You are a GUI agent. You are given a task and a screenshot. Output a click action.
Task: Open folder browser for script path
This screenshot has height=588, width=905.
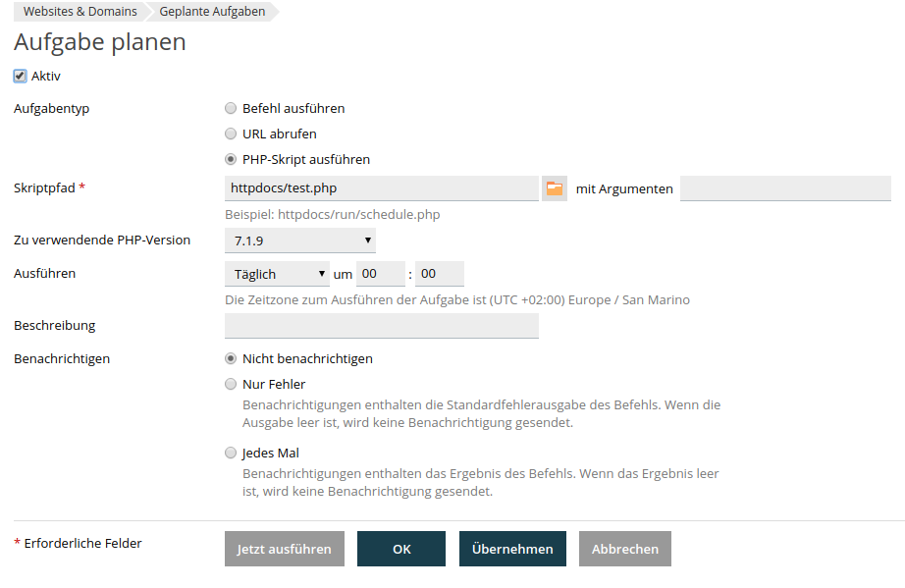554,188
